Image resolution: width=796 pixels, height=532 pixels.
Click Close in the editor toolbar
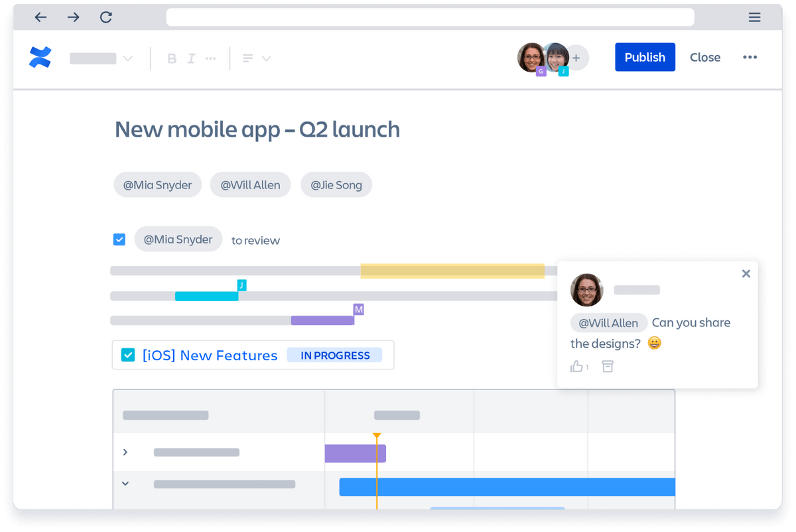705,58
